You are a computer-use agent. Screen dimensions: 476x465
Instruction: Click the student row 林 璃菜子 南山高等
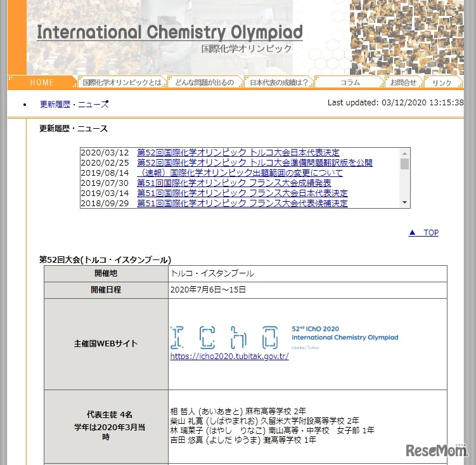click(x=273, y=430)
